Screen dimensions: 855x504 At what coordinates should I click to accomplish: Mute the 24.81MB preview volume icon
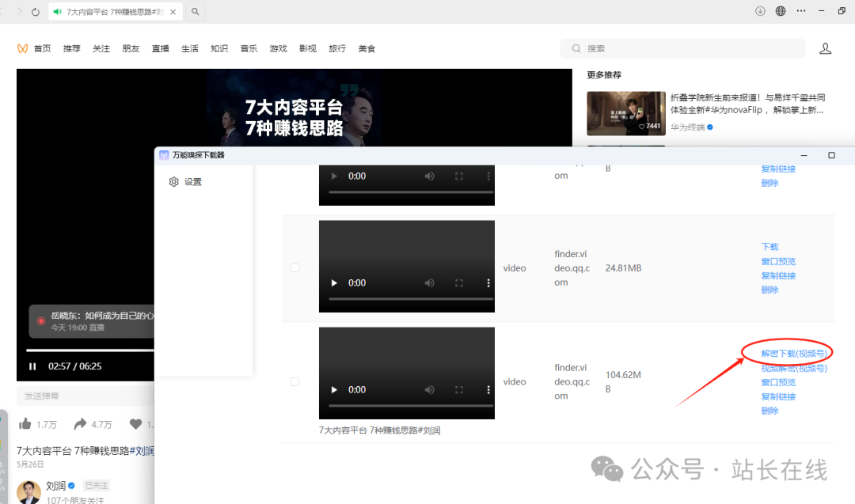430,282
